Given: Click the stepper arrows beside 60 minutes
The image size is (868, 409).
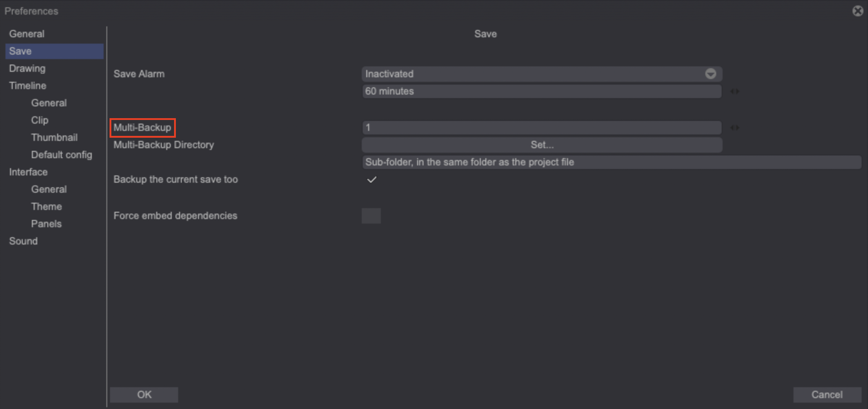Looking at the screenshot, I should click(x=735, y=91).
